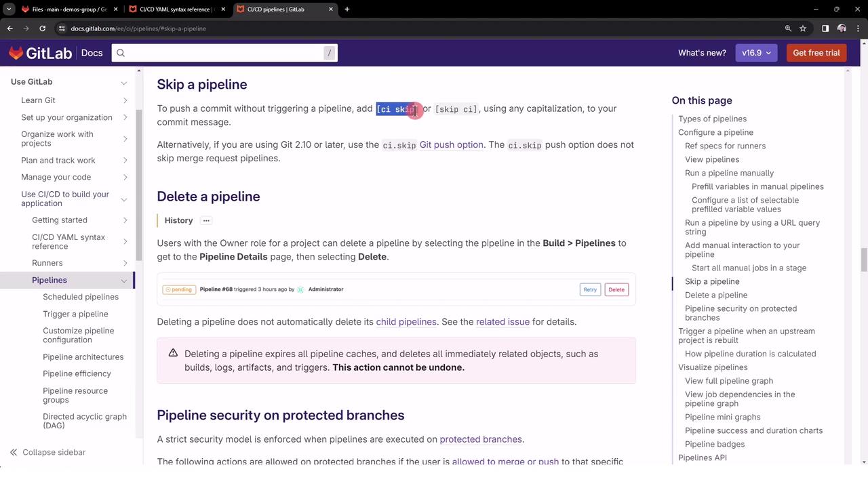The image size is (868, 488).
Task: Click the docs search input field
Action: (224, 53)
